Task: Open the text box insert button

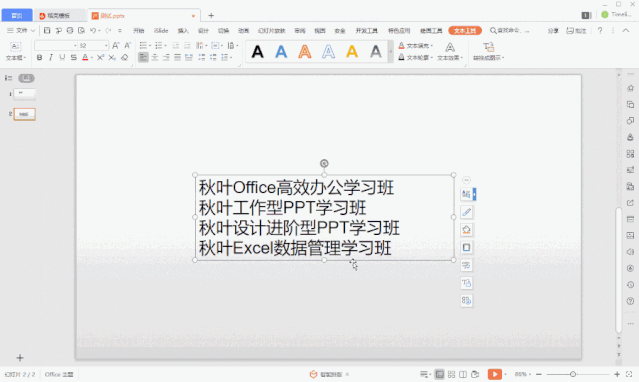Action: coord(15,52)
